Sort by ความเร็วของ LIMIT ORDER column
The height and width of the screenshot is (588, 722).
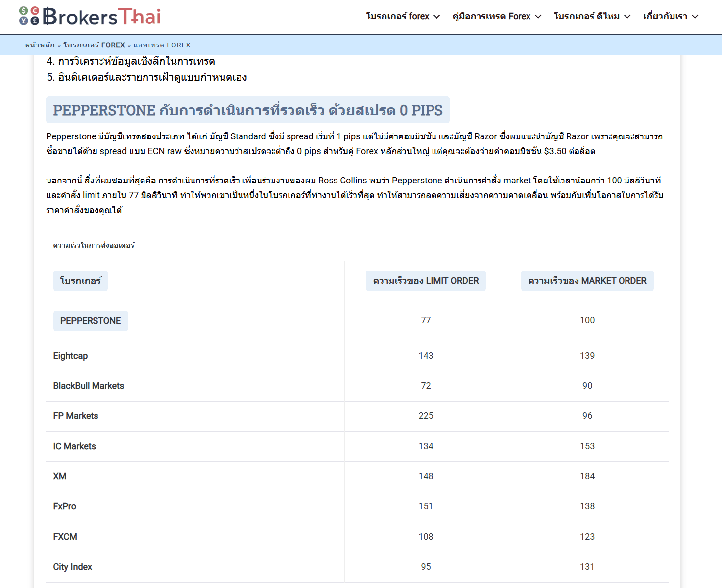click(426, 281)
